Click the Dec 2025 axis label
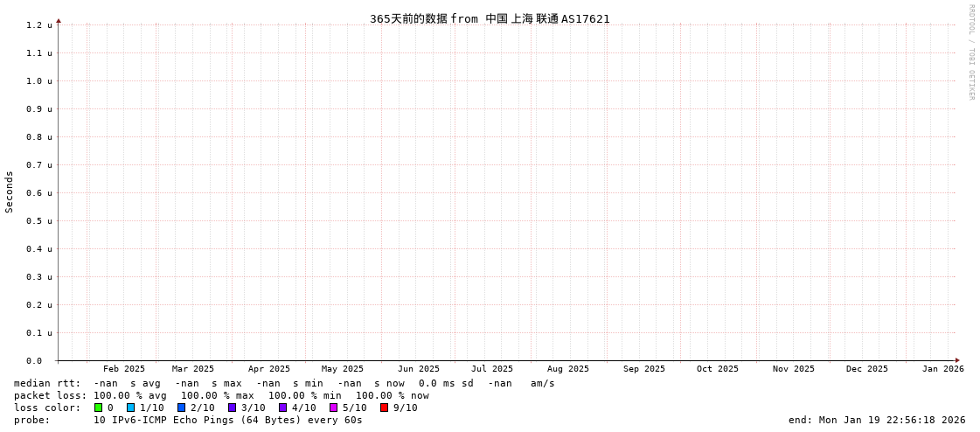The width and height of the screenshot is (980, 432). pos(867,369)
